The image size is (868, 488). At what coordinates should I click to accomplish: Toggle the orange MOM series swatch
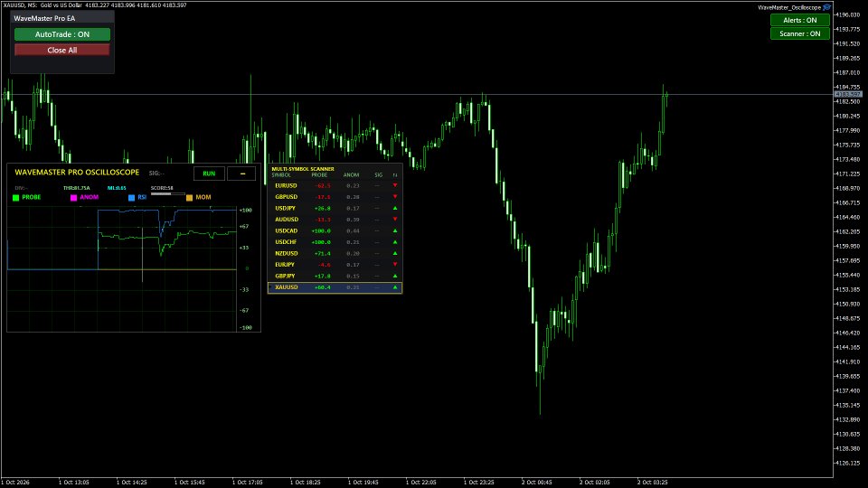pyautogui.click(x=189, y=198)
